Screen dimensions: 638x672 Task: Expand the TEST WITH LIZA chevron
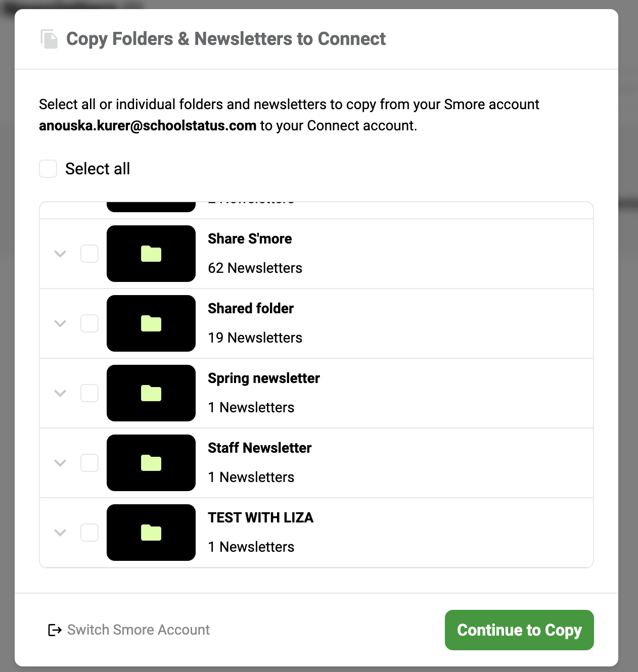60,533
